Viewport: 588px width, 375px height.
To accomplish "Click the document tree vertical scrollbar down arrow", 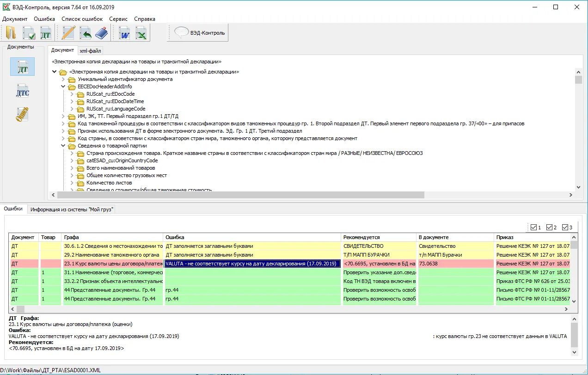I will pos(578,187).
